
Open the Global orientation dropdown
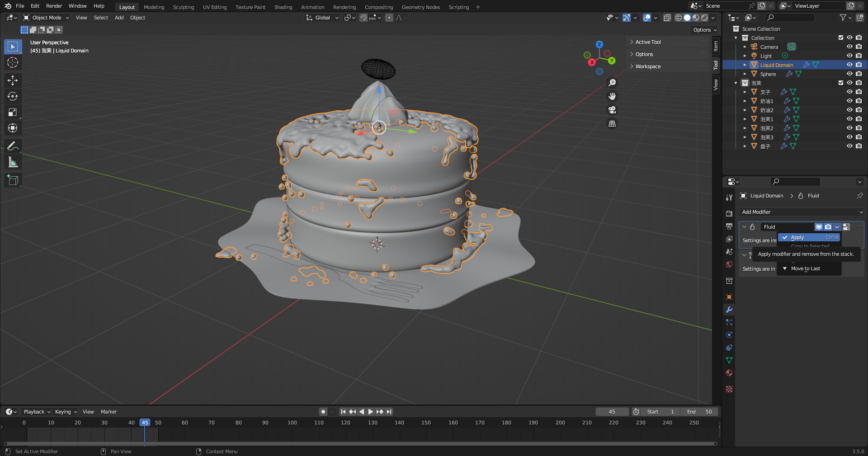pyautogui.click(x=322, y=18)
